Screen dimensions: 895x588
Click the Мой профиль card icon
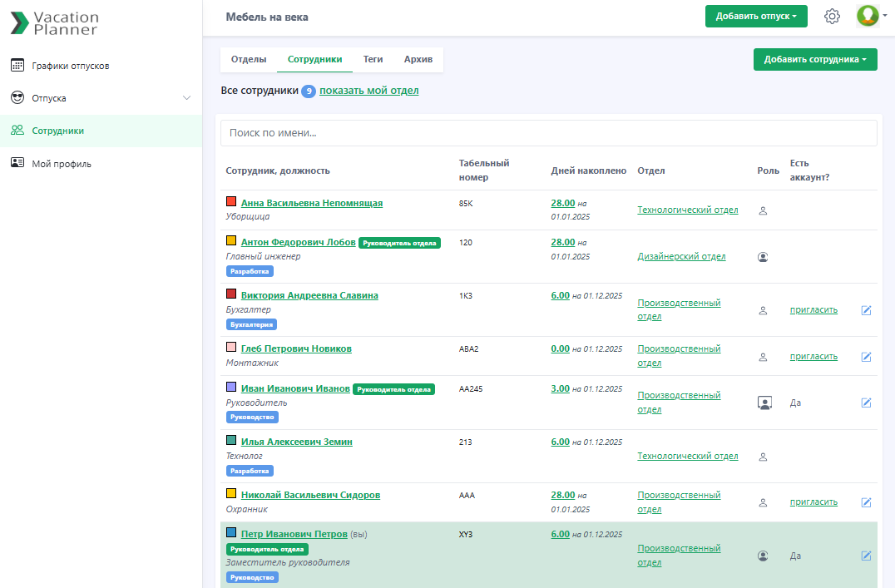tap(17, 163)
